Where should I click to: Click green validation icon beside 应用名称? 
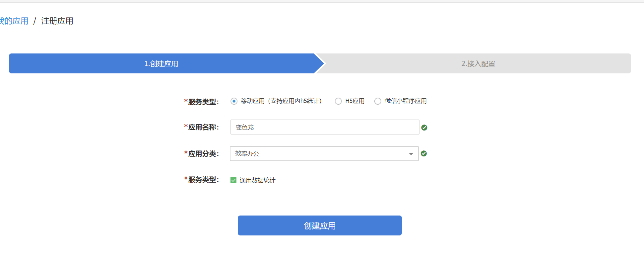pyautogui.click(x=424, y=128)
